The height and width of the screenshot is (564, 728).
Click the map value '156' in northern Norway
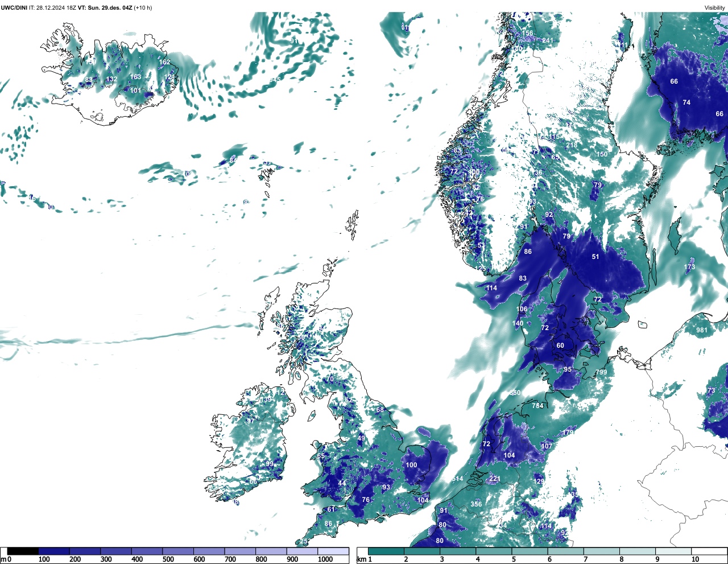[528, 33]
